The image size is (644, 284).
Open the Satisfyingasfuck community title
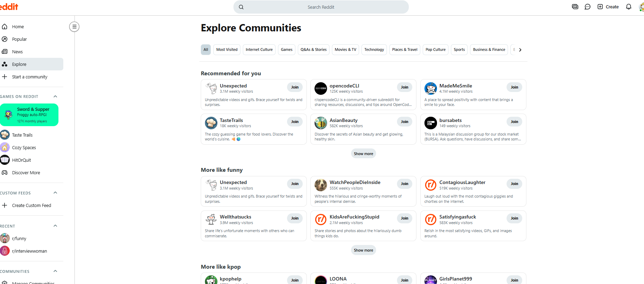pyautogui.click(x=458, y=217)
